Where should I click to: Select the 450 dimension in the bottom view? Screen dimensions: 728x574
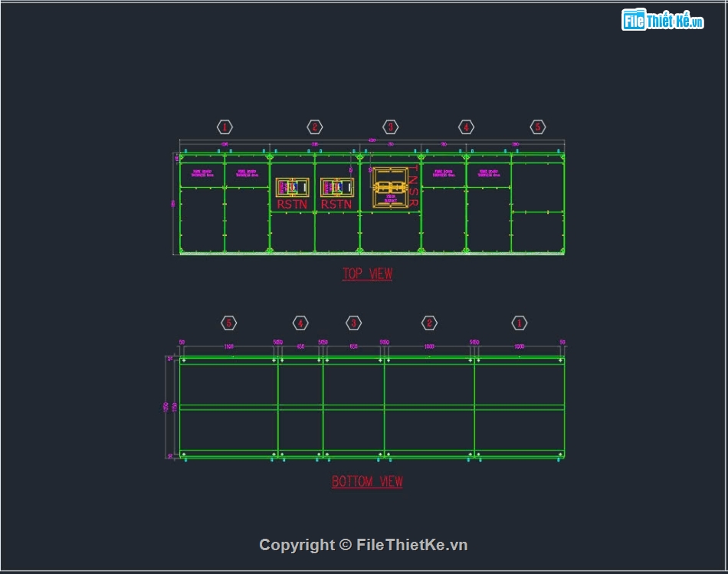(300, 346)
